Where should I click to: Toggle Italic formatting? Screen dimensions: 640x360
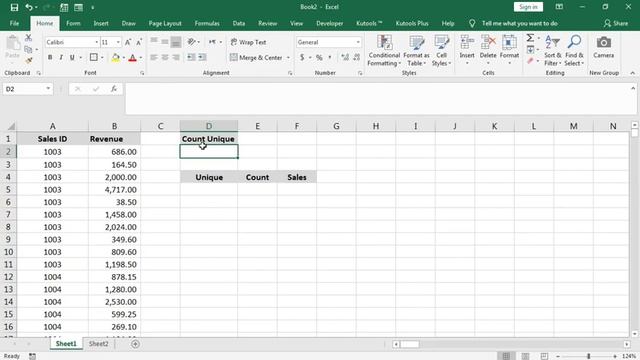point(61,58)
